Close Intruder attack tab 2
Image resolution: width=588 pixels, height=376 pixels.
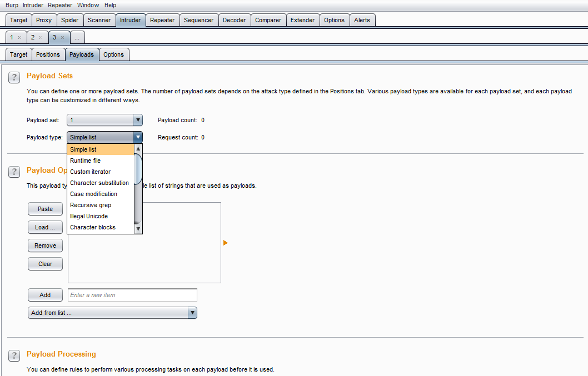(x=41, y=37)
